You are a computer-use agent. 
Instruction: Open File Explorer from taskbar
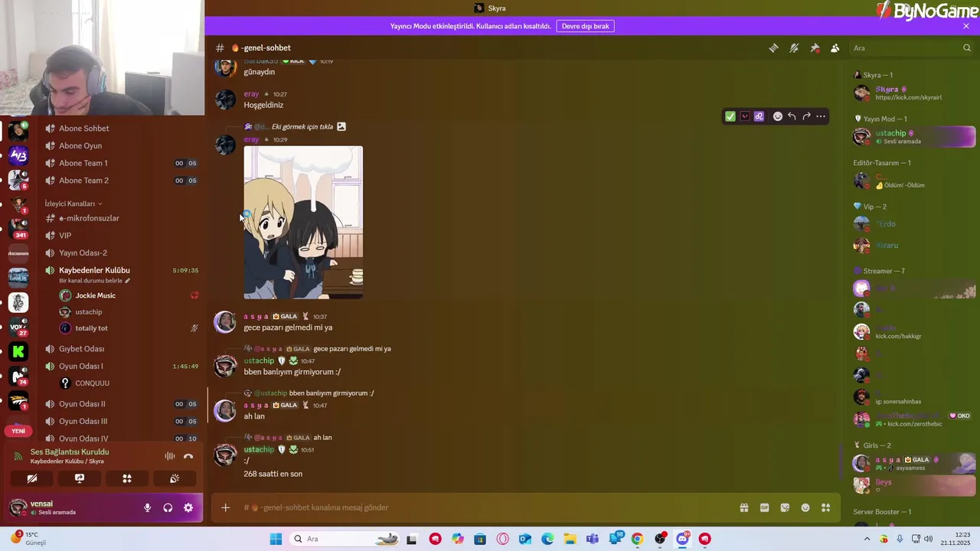tap(570, 539)
